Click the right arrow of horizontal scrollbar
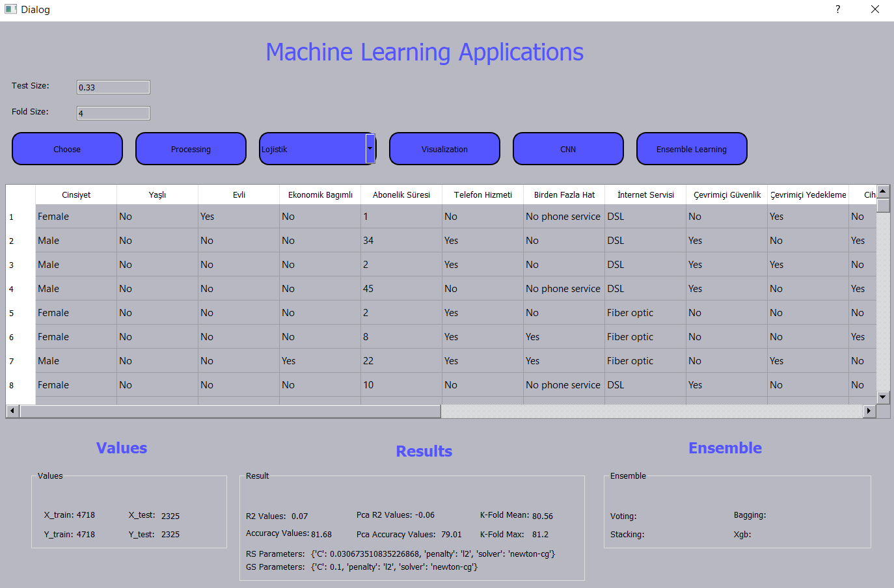 870,411
